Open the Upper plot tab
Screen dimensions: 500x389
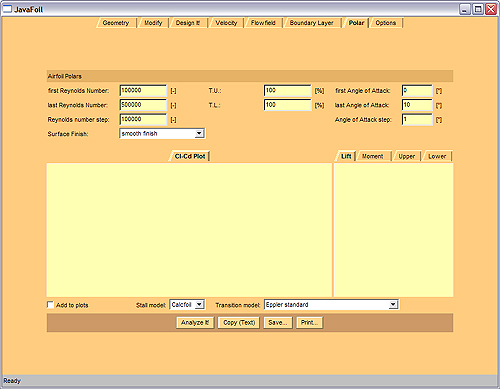click(x=407, y=156)
